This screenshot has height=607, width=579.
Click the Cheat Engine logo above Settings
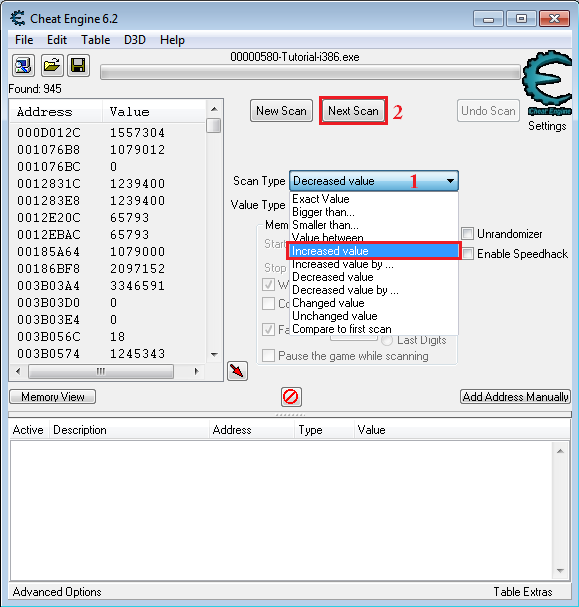(x=547, y=83)
